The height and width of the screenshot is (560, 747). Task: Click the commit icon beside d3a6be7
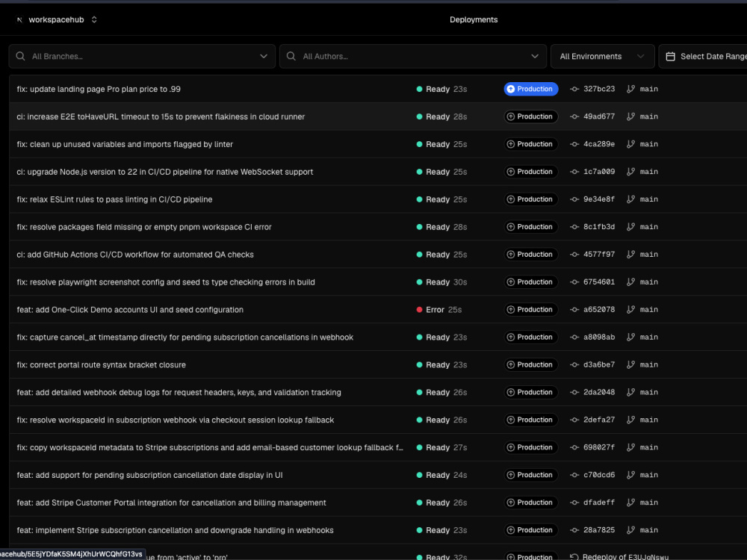coord(574,365)
